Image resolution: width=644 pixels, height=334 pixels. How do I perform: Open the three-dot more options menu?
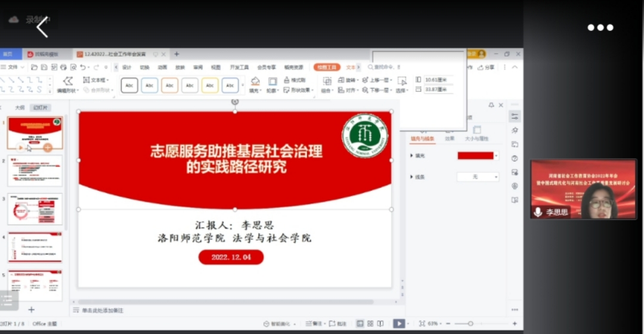coord(600,27)
